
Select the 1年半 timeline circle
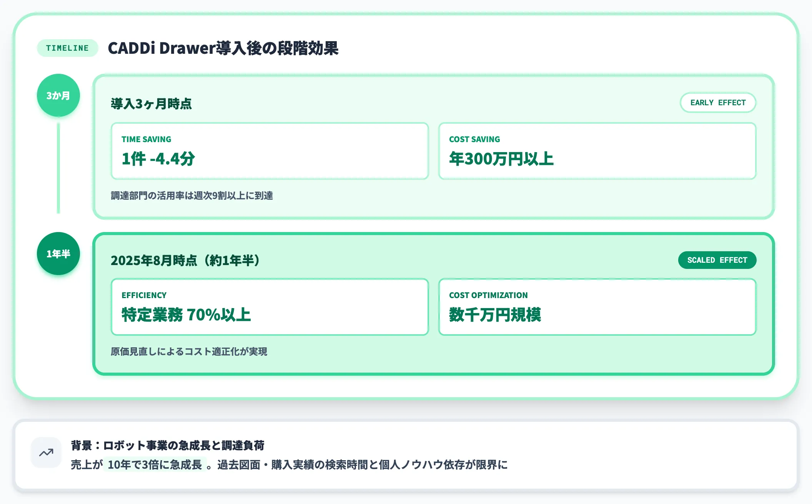click(58, 254)
